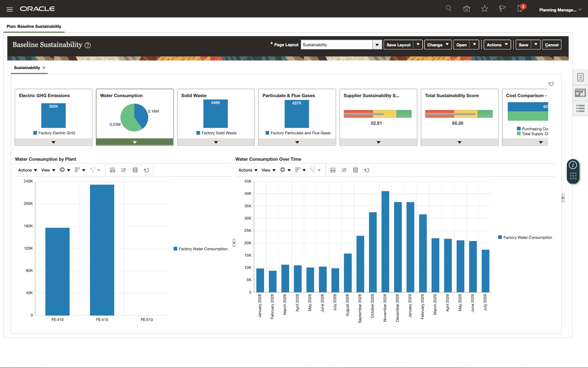This screenshot has width=588, height=368.
Task: Close the Sustainability tab
Action: [x=44, y=68]
